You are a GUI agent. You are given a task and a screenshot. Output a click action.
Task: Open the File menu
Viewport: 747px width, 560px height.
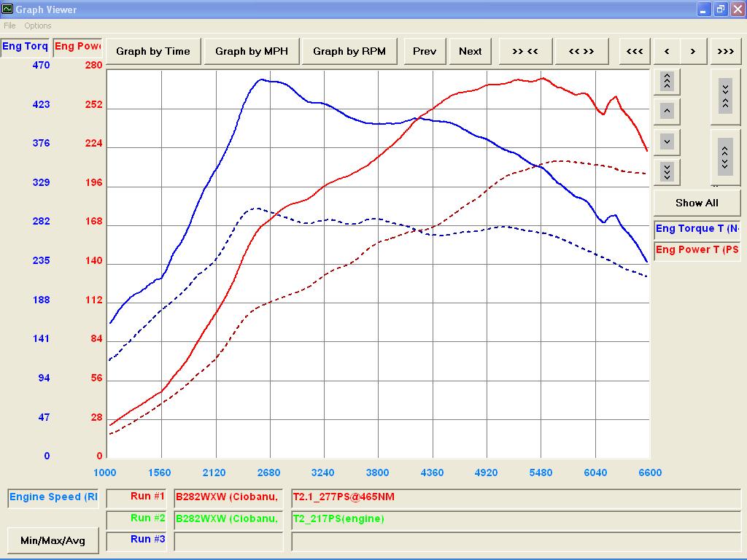pyautogui.click(x=9, y=26)
